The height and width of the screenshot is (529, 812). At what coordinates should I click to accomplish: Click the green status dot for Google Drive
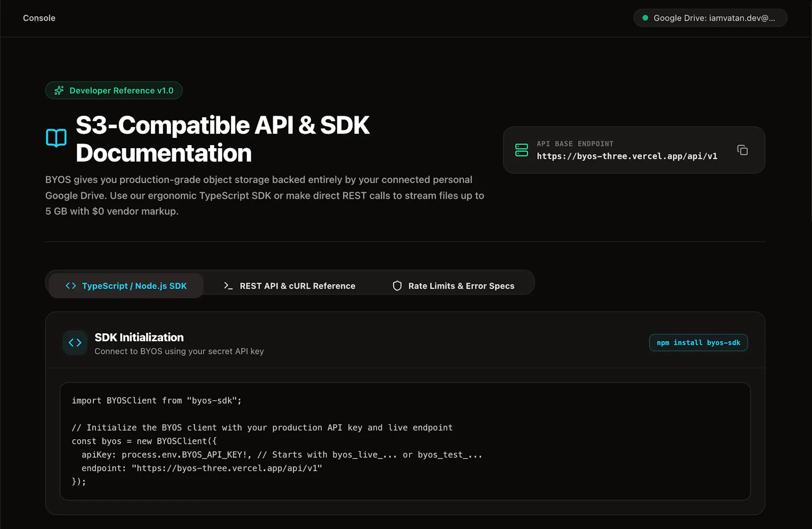coord(645,18)
